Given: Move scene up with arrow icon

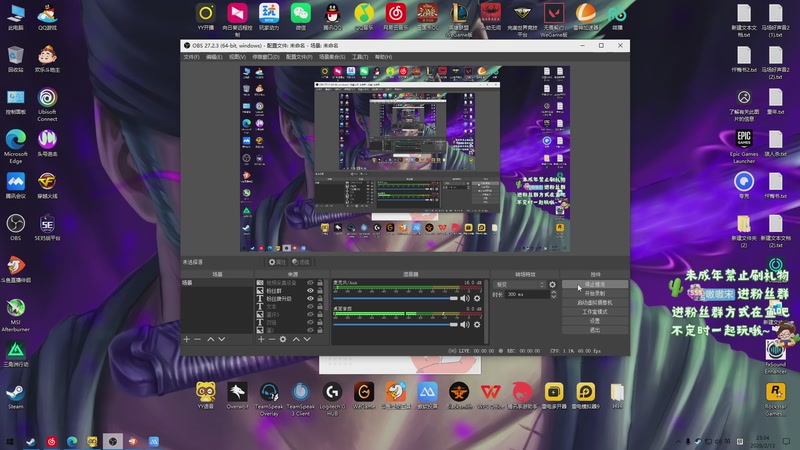Looking at the screenshot, I should pos(210,339).
